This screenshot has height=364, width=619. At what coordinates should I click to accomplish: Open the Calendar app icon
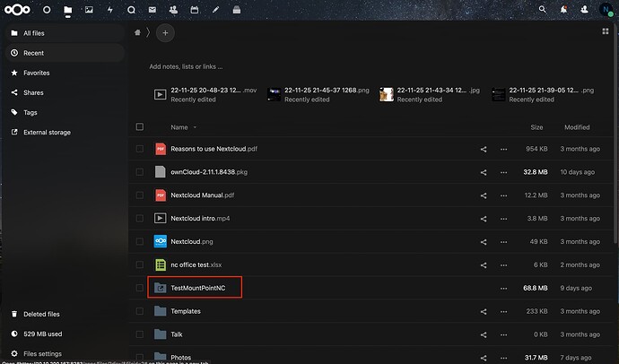195,10
